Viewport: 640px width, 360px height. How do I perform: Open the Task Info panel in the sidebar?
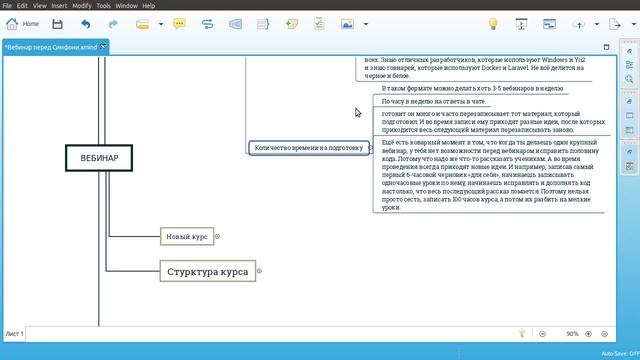[x=629, y=166]
